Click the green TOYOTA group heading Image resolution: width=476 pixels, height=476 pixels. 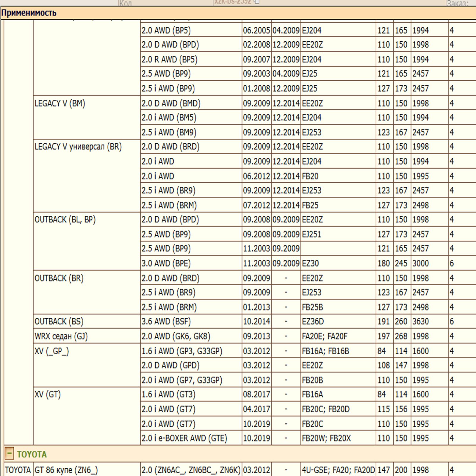[32, 454]
